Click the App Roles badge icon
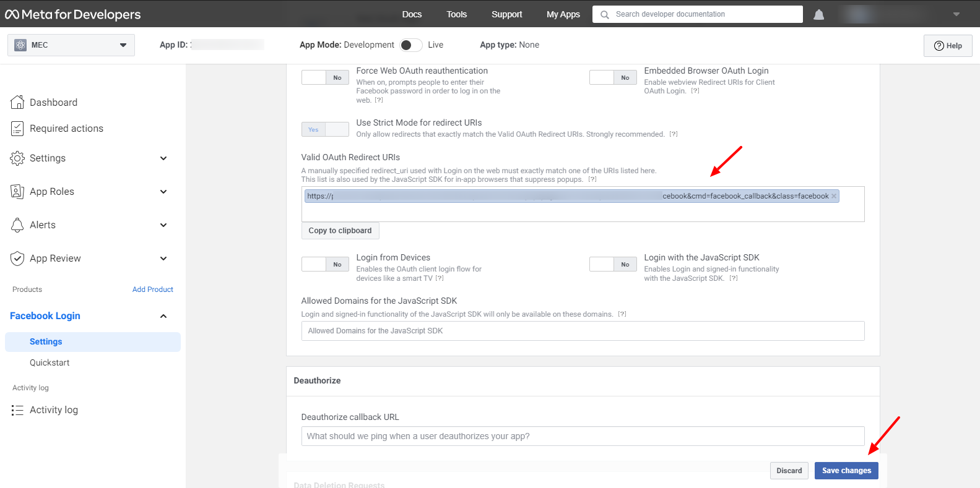The height and width of the screenshot is (488, 980). (17, 192)
